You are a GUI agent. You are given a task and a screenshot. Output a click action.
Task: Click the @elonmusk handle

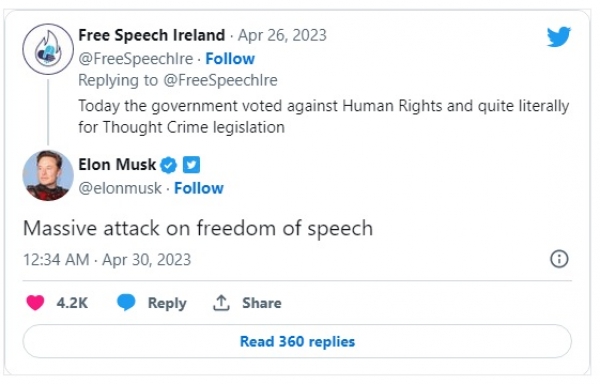(120, 188)
